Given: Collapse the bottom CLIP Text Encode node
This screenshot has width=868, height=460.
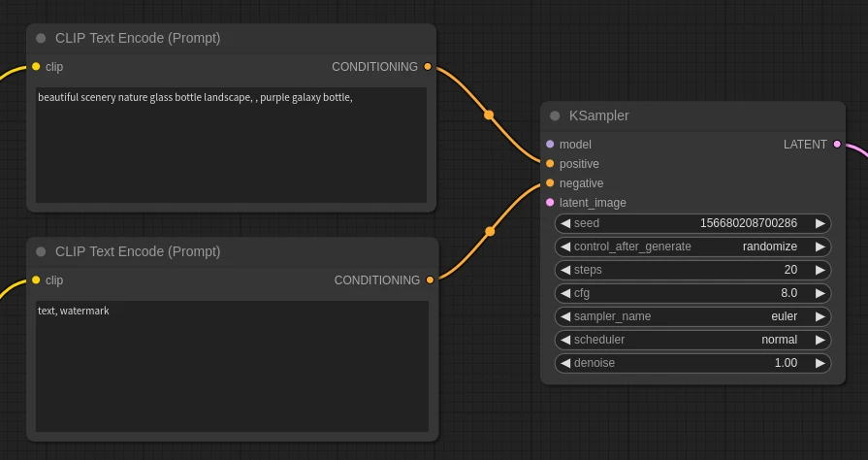Looking at the screenshot, I should pyautogui.click(x=41, y=251).
